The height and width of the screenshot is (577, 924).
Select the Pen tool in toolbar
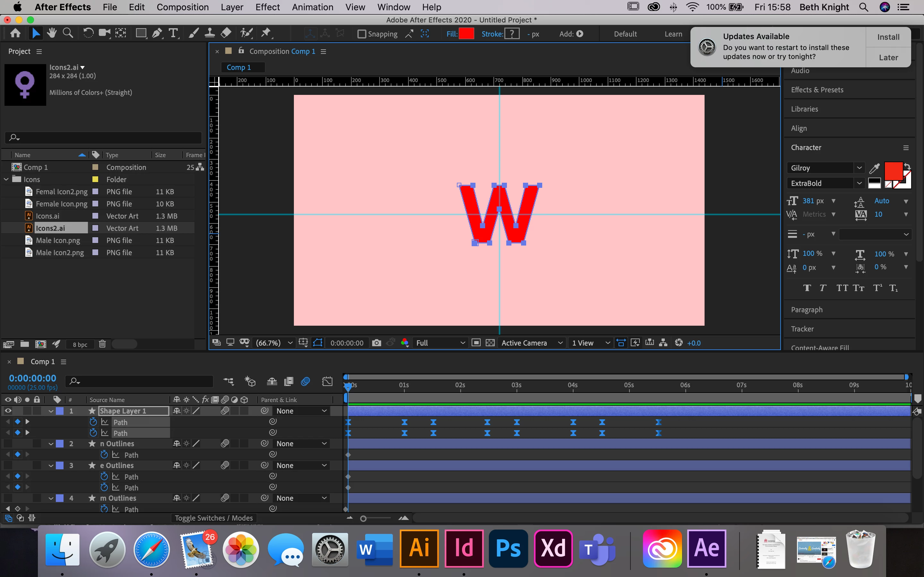157,34
